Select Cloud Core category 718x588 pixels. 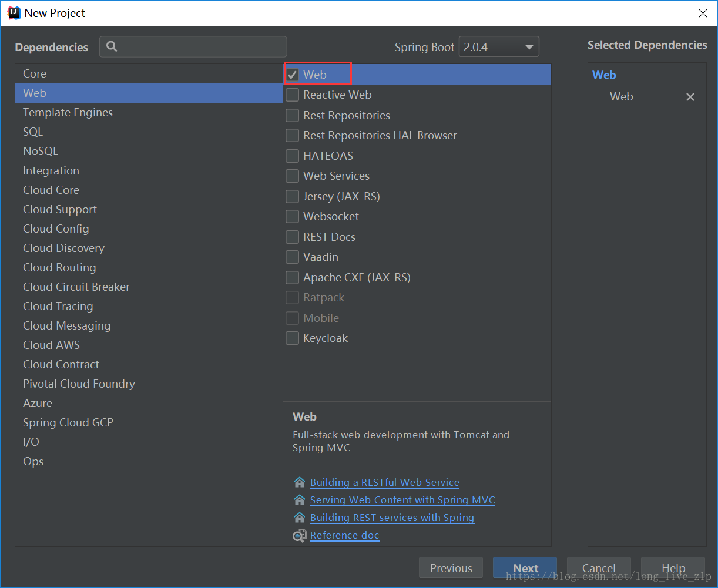click(x=149, y=190)
